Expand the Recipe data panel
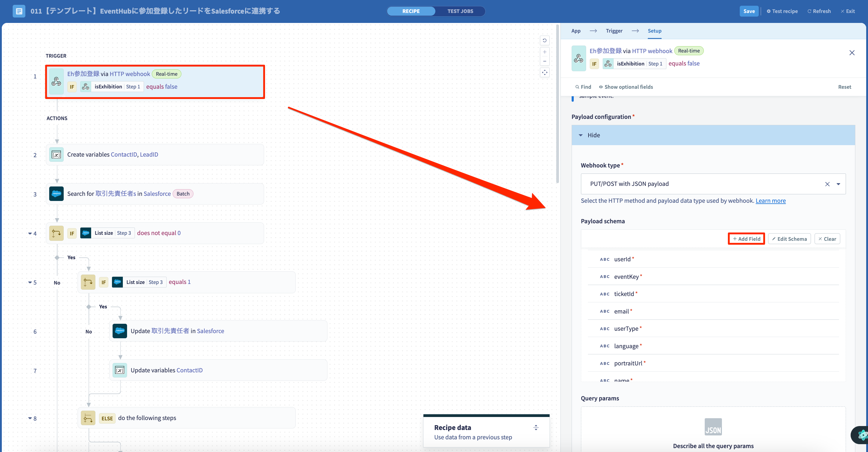The width and height of the screenshot is (868, 452). [536, 428]
